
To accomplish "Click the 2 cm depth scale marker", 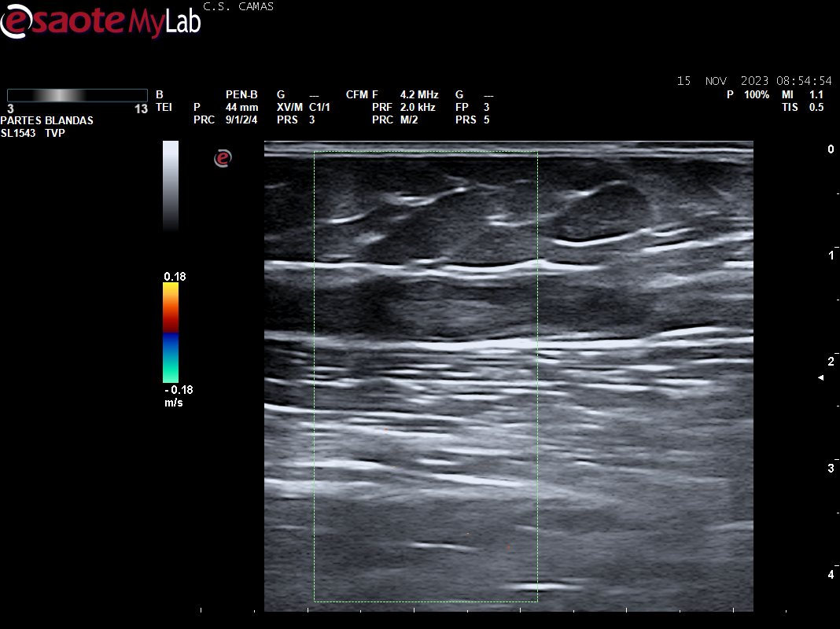I will pyautogui.click(x=831, y=362).
